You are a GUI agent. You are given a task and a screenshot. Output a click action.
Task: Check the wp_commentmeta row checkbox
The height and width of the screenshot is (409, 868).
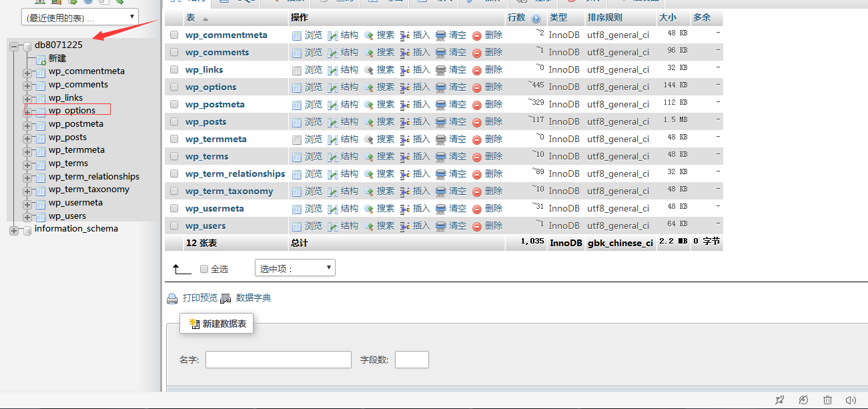(174, 35)
